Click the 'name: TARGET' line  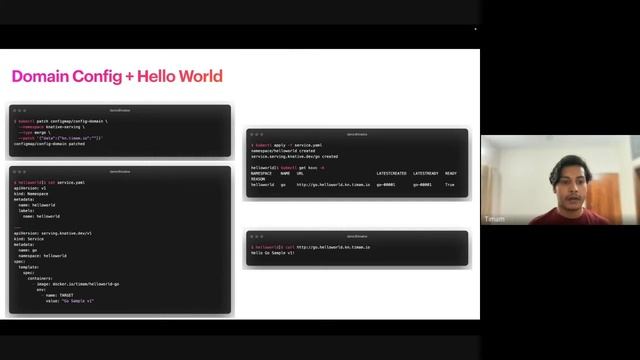tap(57, 295)
